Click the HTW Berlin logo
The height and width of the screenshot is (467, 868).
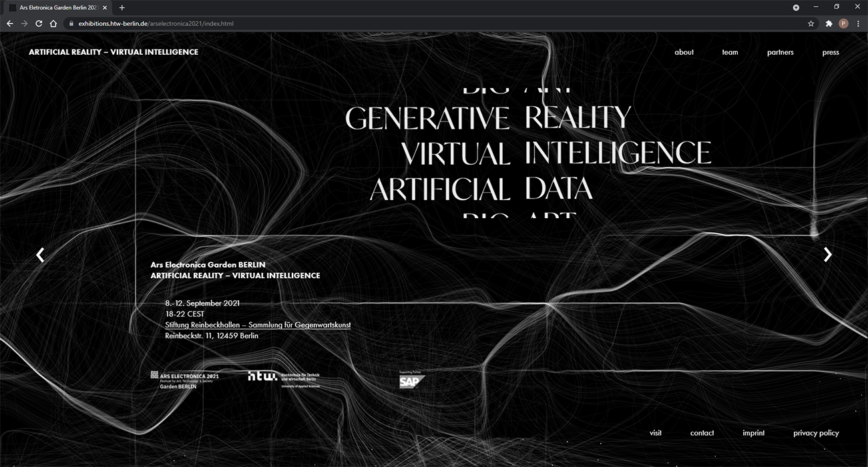click(x=284, y=379)
